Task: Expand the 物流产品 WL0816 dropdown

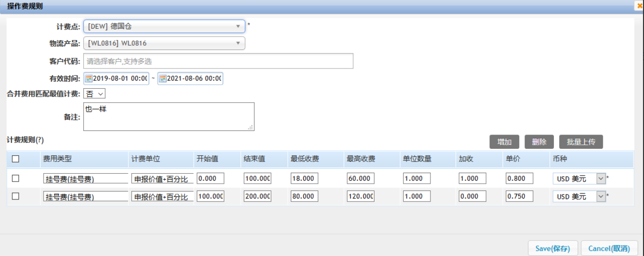Action: pyautogui.click(x=163, y=43)
